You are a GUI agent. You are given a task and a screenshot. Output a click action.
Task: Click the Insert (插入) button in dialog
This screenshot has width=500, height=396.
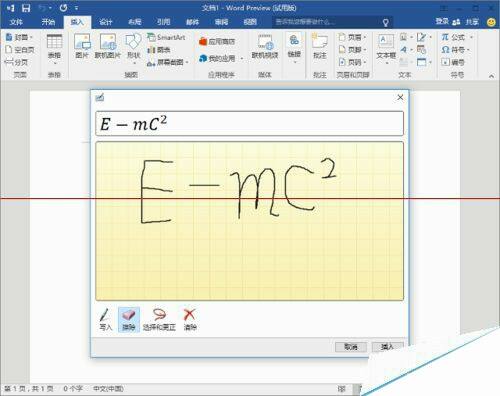(x=387, y=347)
